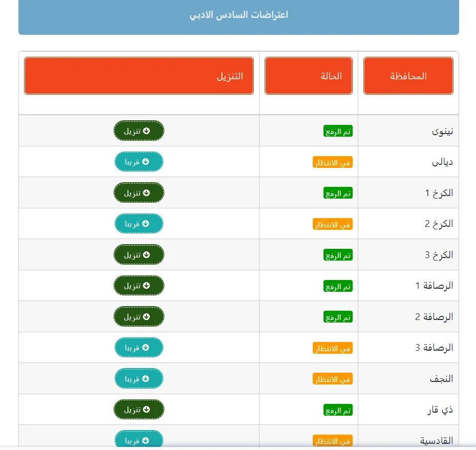Click the الحالة column header

click(x=308, y=76)
